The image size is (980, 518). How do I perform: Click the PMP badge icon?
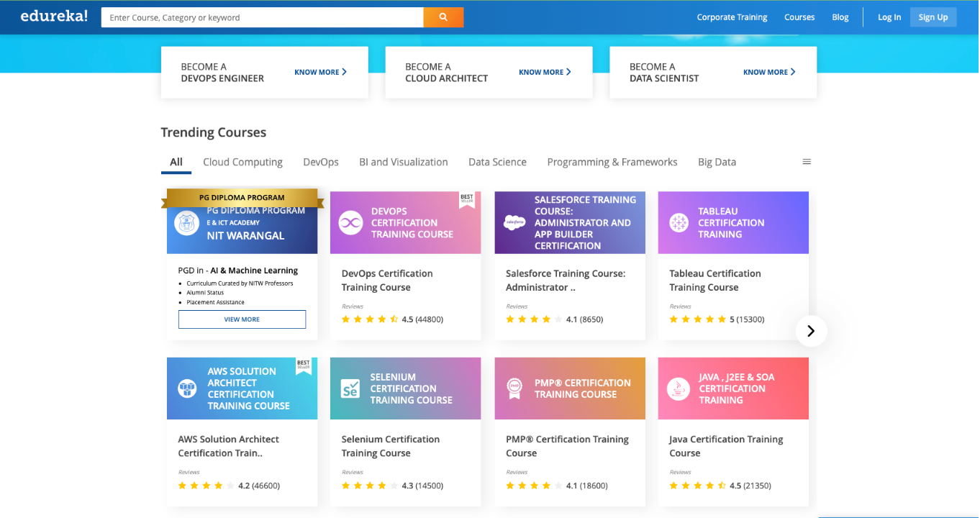click(x=514, y=388)
